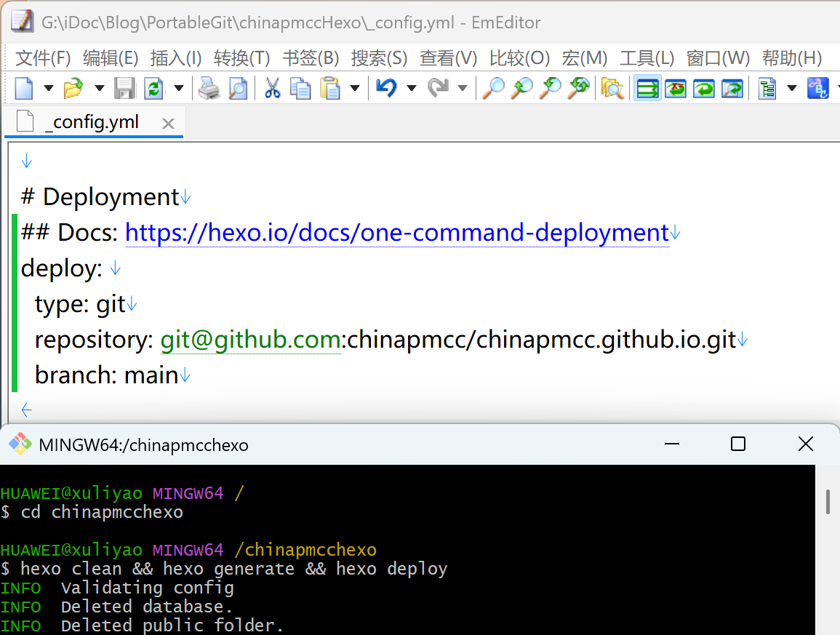Click the Cut scissors icon

coord(272,89)
